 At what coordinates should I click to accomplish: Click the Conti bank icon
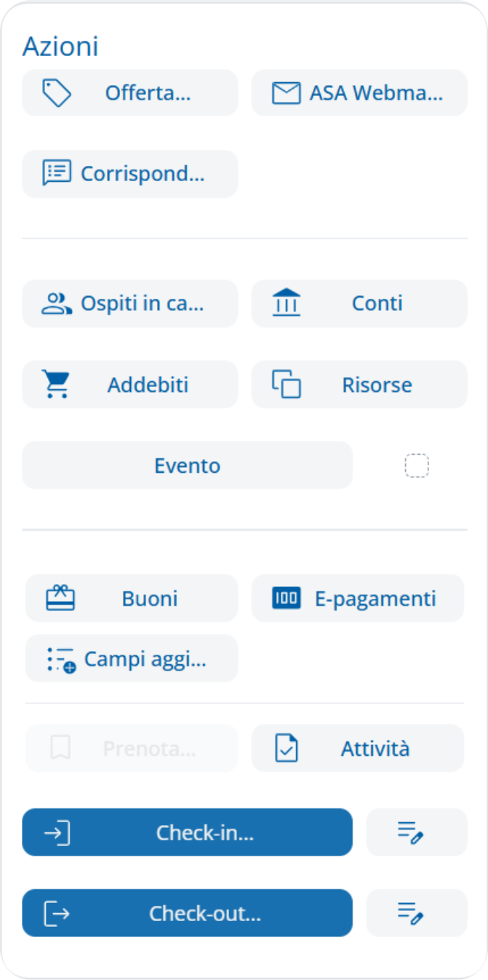(286, 303)
